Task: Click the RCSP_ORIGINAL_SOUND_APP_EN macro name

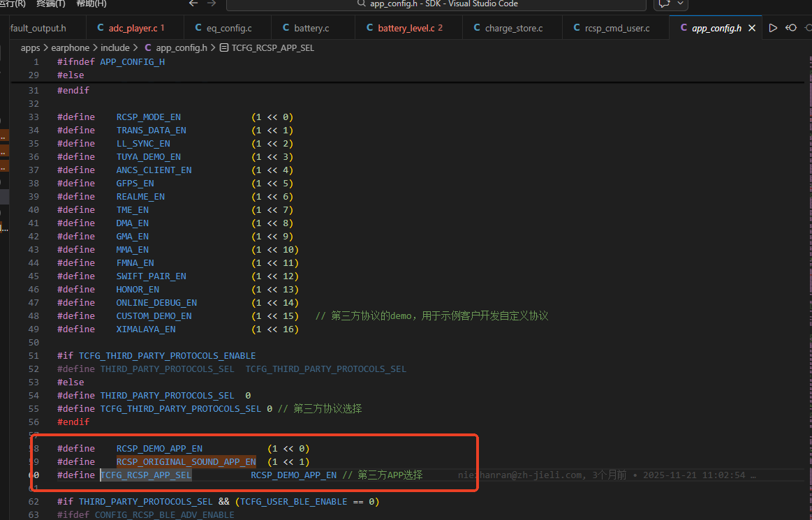Action: tap(186, 461)
